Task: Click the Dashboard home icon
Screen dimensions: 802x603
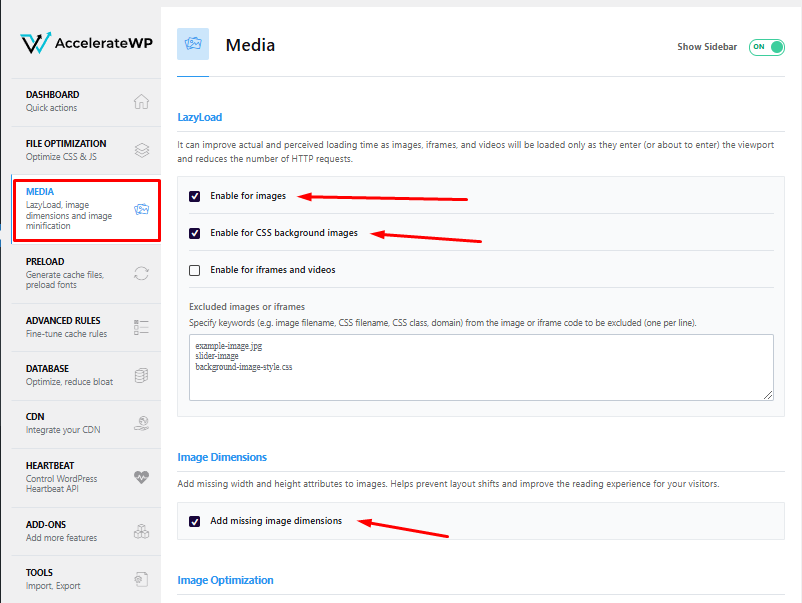Action: (x=141, y=101)
